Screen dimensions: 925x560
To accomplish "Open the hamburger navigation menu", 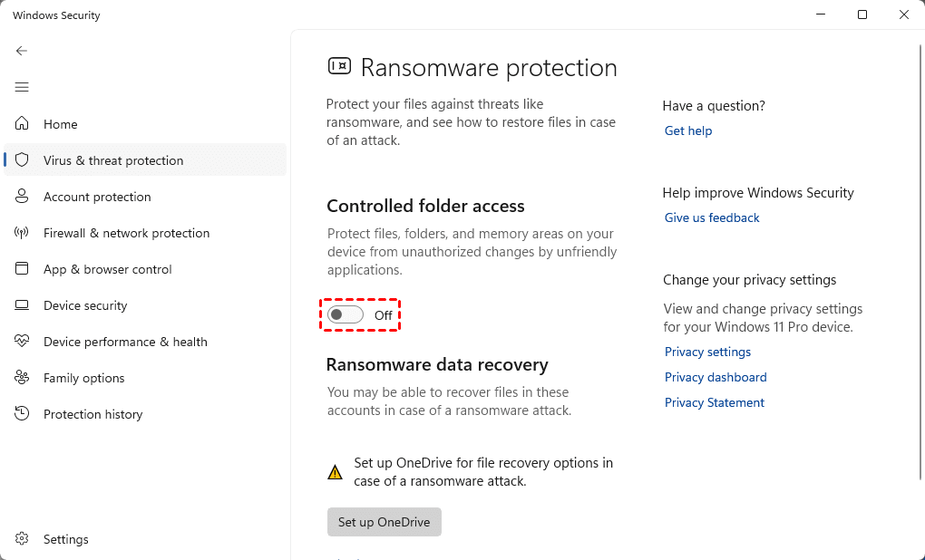I will click(x=22, y=87).
